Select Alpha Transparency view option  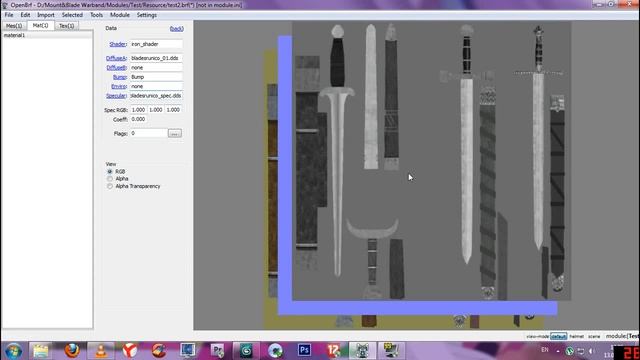110,186
